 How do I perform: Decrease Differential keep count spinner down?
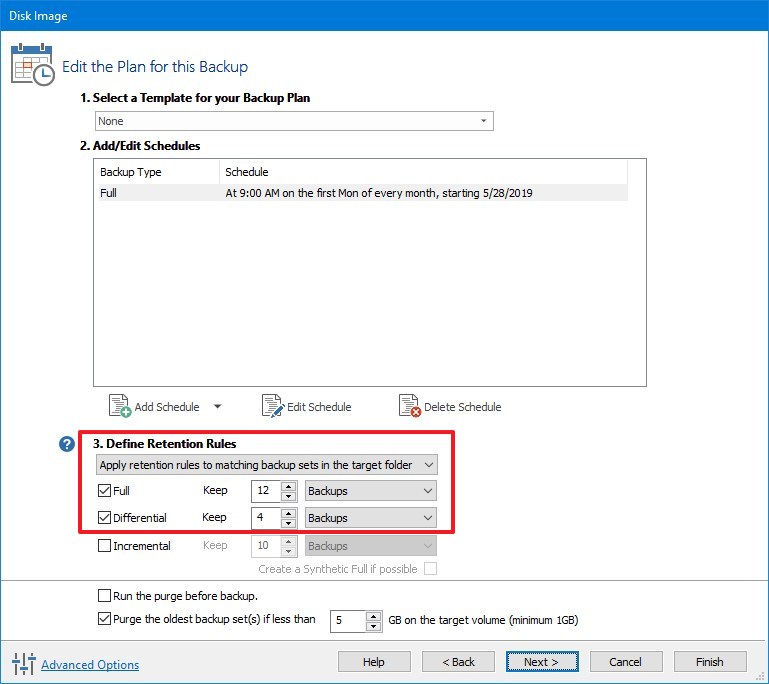(288, 523)
